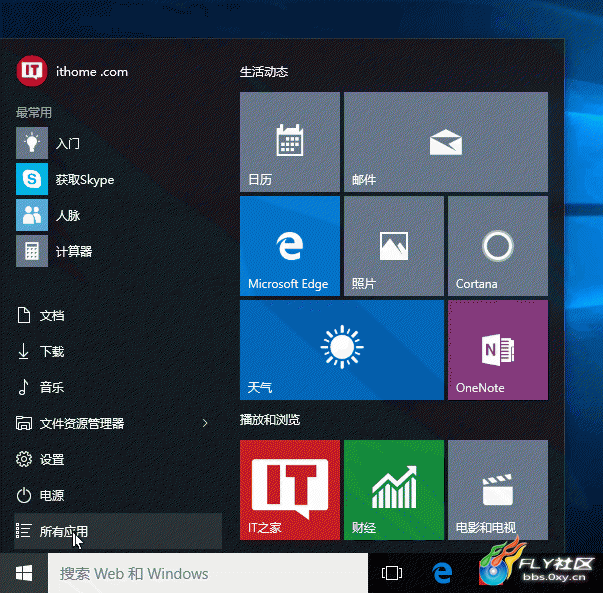Open 设置 settings

click(118, 459)
